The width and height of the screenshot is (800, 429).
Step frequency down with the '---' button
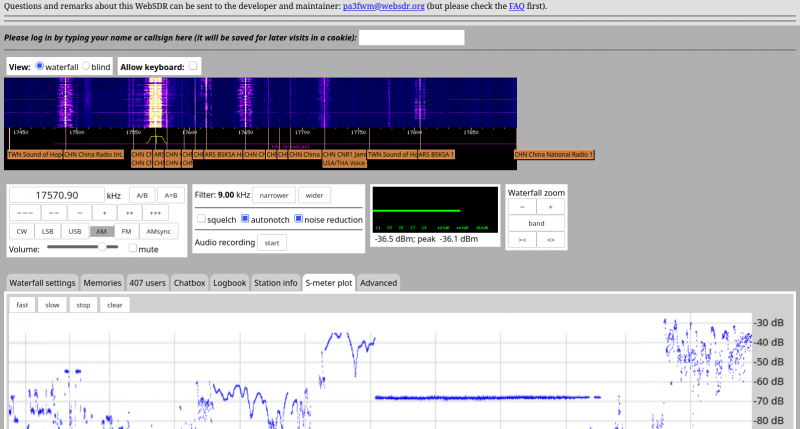point(25,213)
